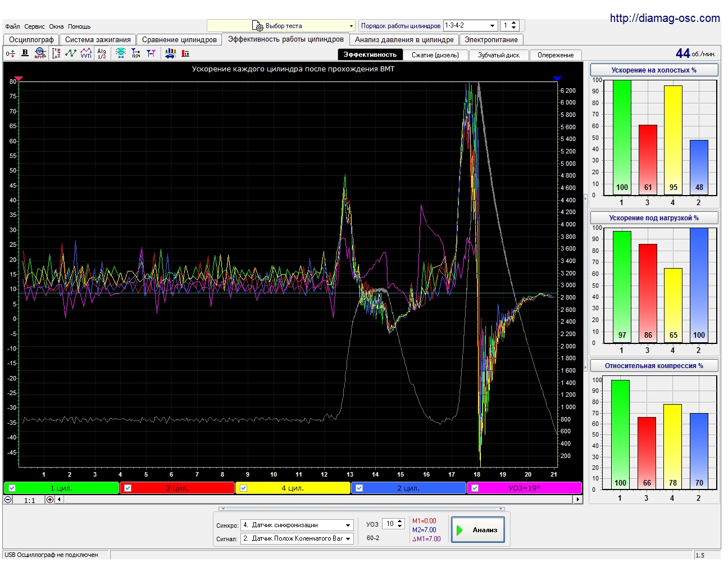Switch to the Осциллограф tab
The height and width of the screenshot is (562, 728).
(31, 40)
